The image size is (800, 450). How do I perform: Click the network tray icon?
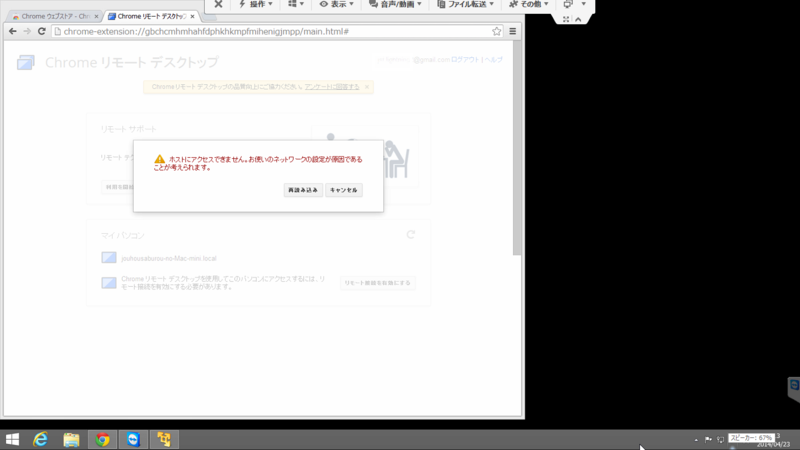point(720,439)
